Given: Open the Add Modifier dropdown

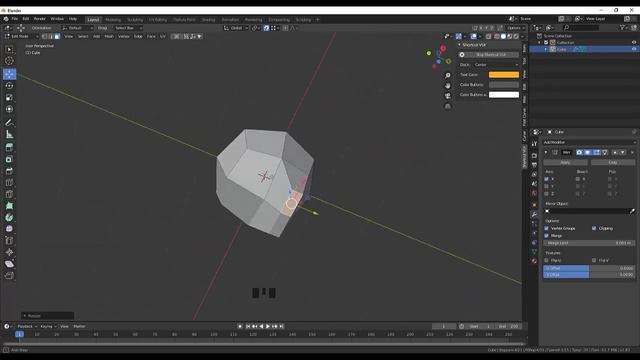Looking at the screenshot, I should (589, 142).
